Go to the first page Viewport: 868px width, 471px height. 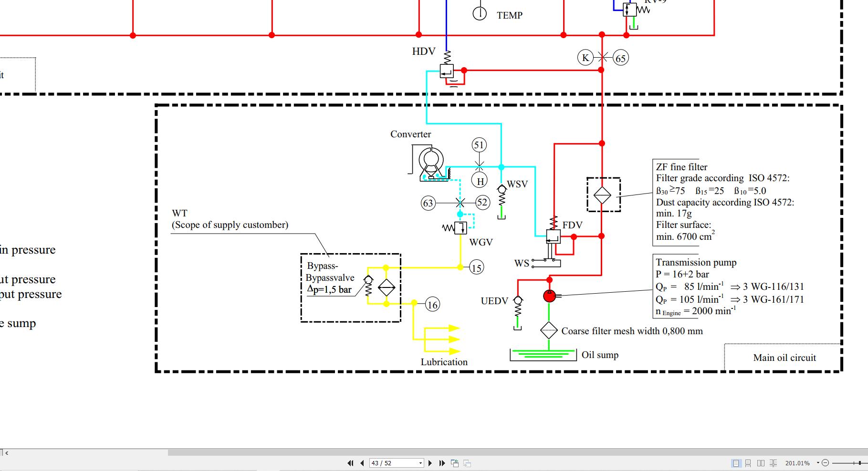point(350,463)
